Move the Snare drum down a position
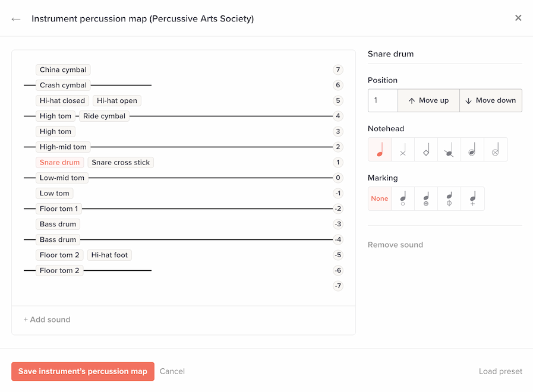533x392 pixels. point(491,100)
